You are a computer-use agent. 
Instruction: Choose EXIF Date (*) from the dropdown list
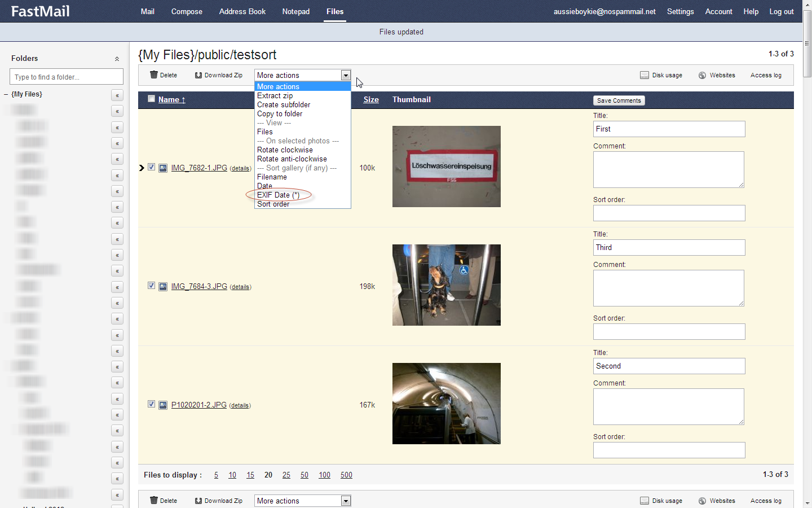coord(278,195)
